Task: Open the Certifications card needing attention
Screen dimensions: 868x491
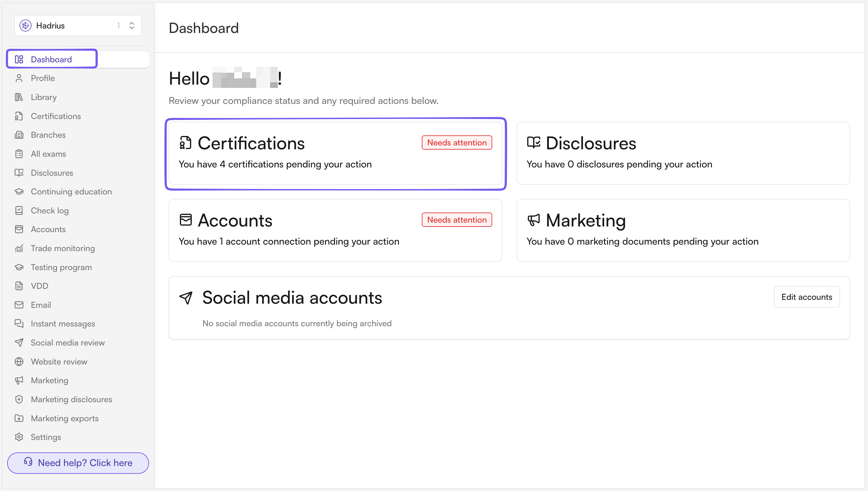Action: tap(335, 153)
